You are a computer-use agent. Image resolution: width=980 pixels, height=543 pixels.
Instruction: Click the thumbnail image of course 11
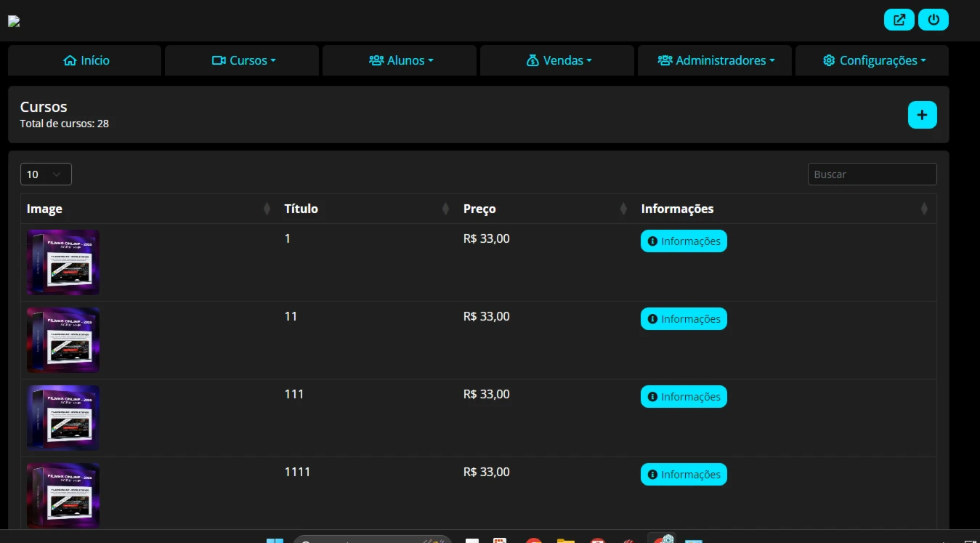tap(63, 340)
